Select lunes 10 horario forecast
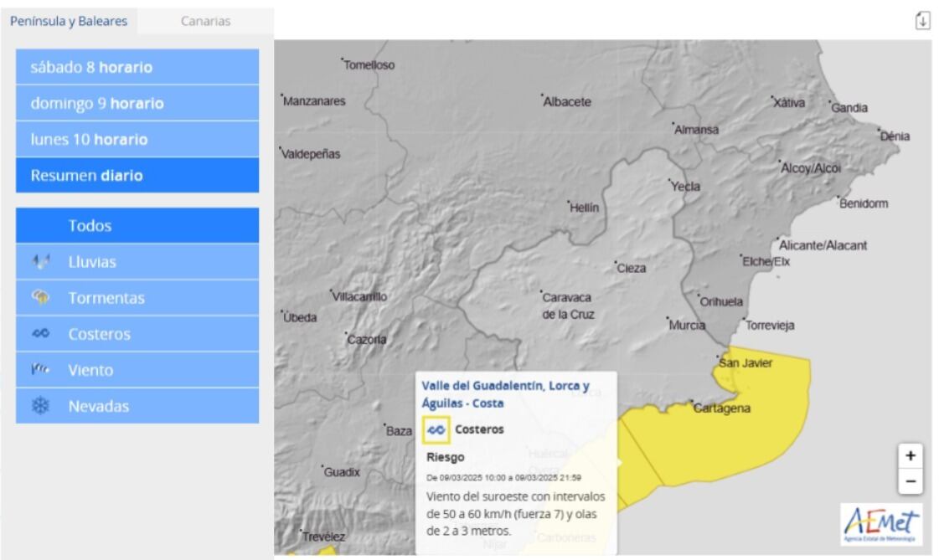This screenshot has height=560, width=939. pyautogui.click(x=137, y=140)
